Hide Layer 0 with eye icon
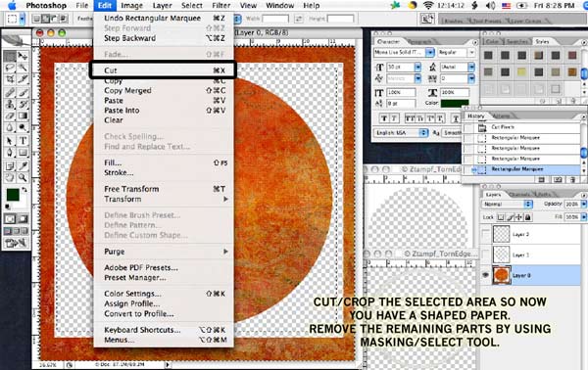The image size is (588, 370). (x=486, y=275)
